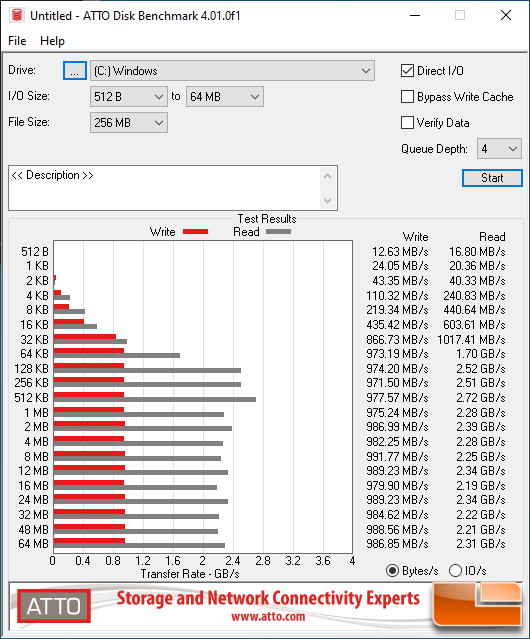Viewport: 530px width, 639px height.
Task: Close the ATTO Disk Benchmark window
Action: (506, 15)
